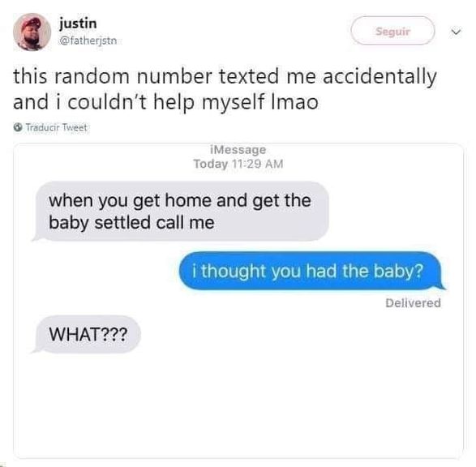Click the globe icon beside Traducir Tweet
This screenshot has height=467, width=476.
click(18, 127)
